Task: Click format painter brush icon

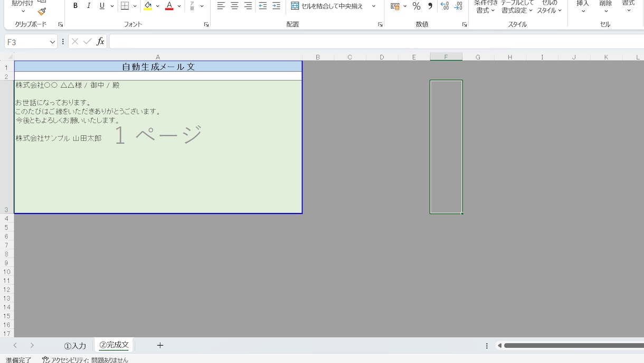Action: 42,11
